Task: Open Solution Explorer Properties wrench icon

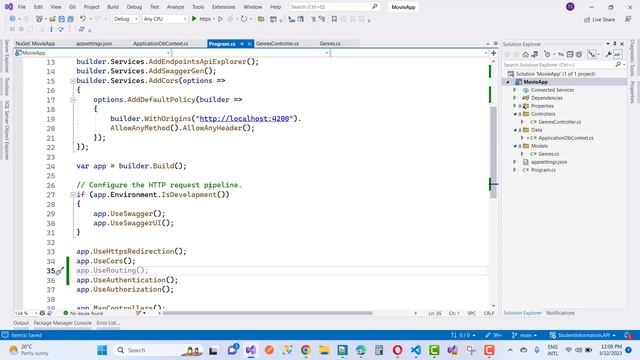Action: tap(608, 54)
